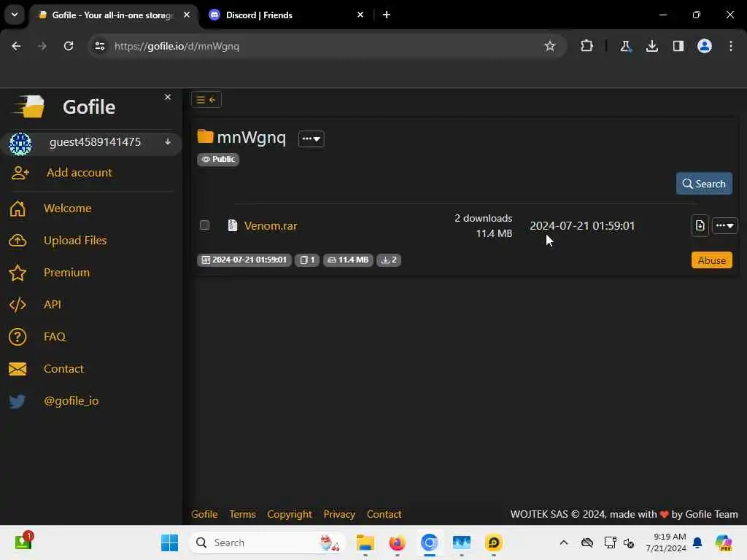Image resolution: width=747 pixels, height=560 pixels.
Task: Open the Premium menu item
Action: coord(66,273)
